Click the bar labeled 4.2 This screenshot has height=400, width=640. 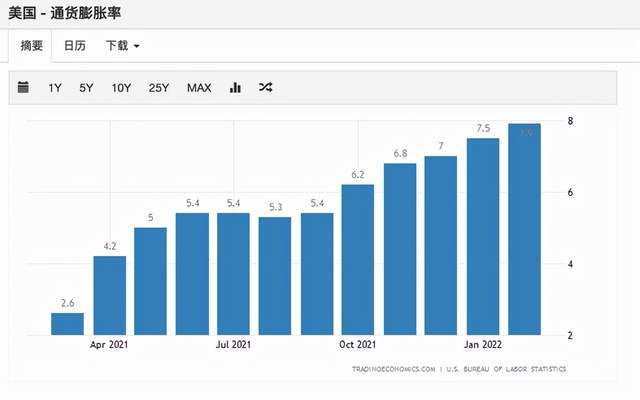(110, 296)
